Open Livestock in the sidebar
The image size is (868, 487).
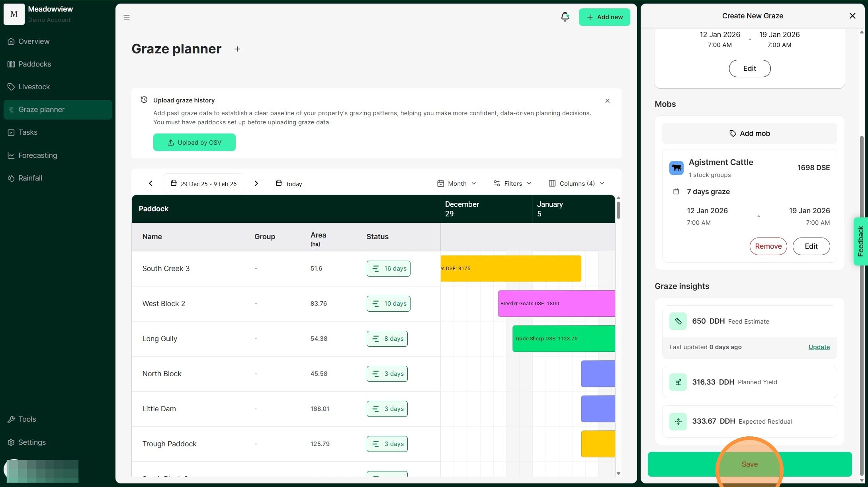[34, 87]
